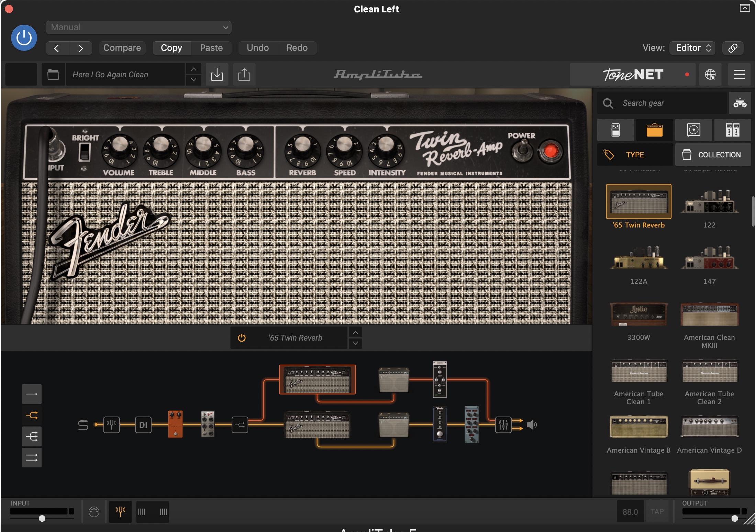Select the split parallel routing icon
This screenshot has width=756, height=532.
click(32, 415)
